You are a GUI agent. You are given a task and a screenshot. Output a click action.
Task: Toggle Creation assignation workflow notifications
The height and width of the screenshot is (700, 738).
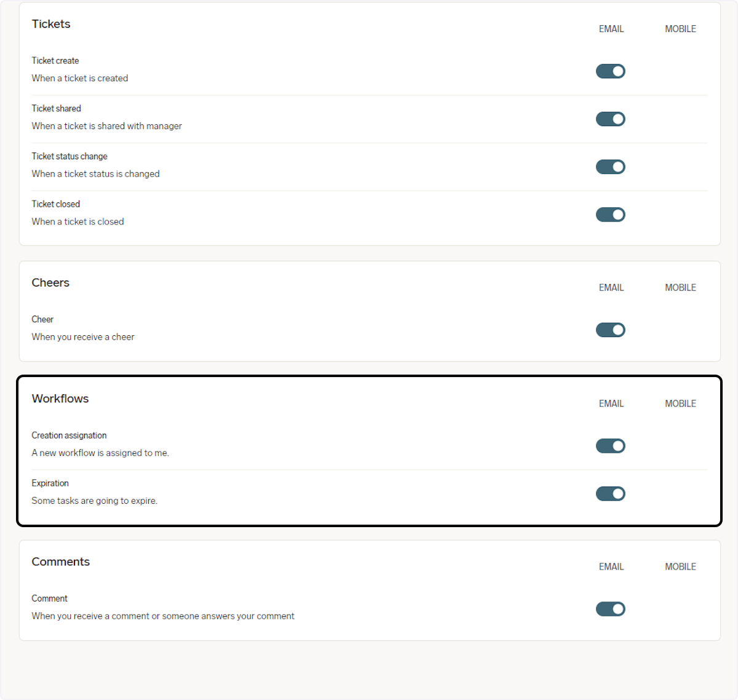[610, 445]
